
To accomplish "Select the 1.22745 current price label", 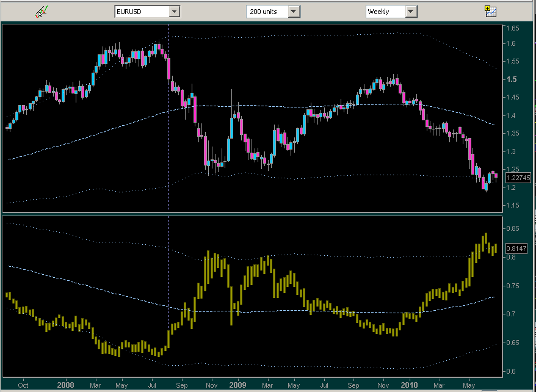I will [518, 178].
